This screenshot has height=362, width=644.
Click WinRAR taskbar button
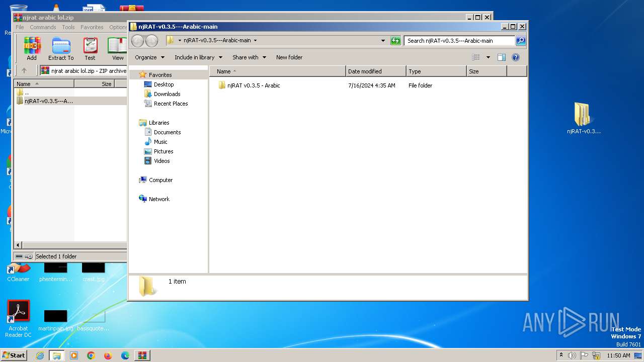142,355
